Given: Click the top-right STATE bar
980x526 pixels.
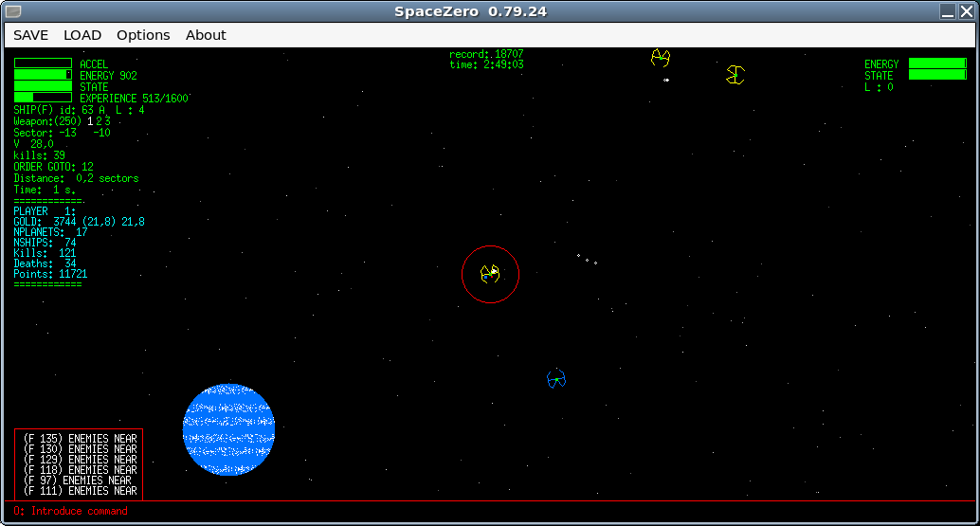Looking at the screenshot, I should coord(937,75).
